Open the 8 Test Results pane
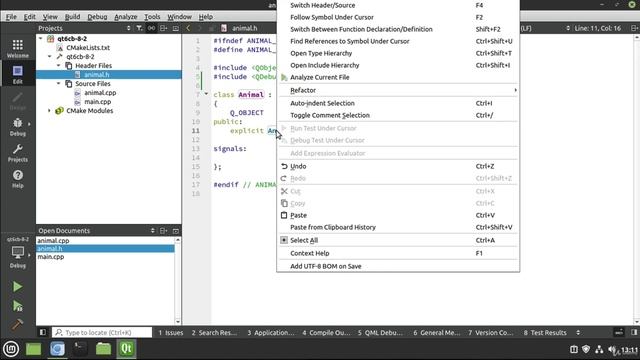Screen dimensions: 640x360 point(545,332)
